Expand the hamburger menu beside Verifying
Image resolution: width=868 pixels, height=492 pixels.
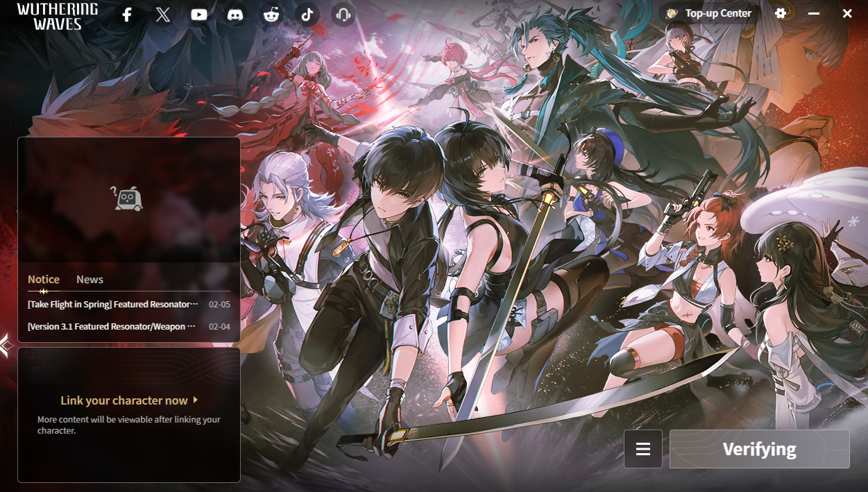[x=643, y=449]
